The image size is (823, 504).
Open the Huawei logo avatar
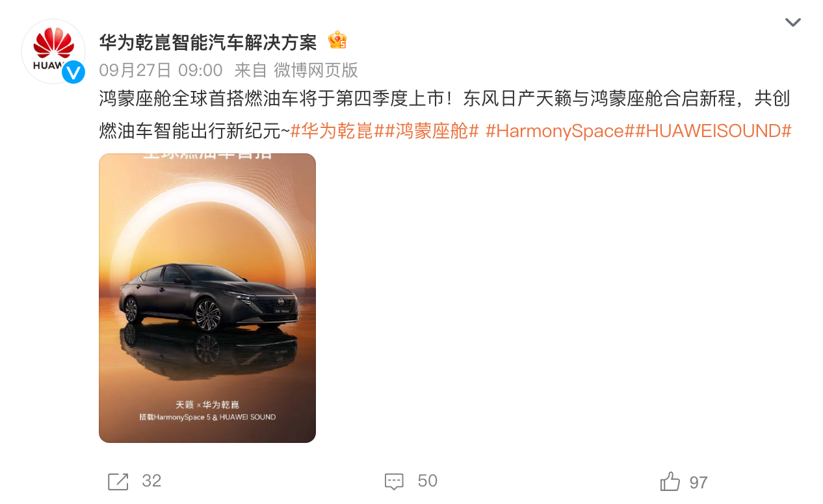tap(53, 51)
